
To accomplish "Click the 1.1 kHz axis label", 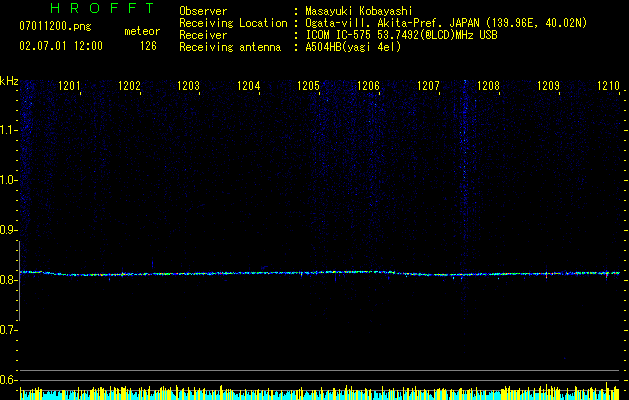I will click(8, 130).
